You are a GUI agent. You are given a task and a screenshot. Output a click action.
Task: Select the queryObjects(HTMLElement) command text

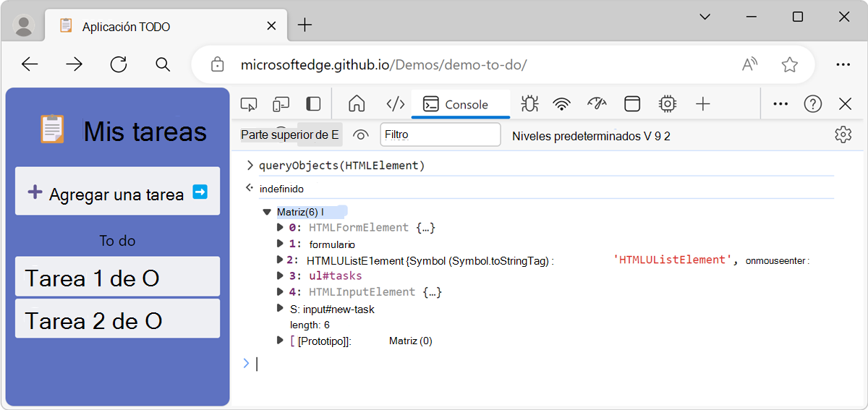click(341, 166)
